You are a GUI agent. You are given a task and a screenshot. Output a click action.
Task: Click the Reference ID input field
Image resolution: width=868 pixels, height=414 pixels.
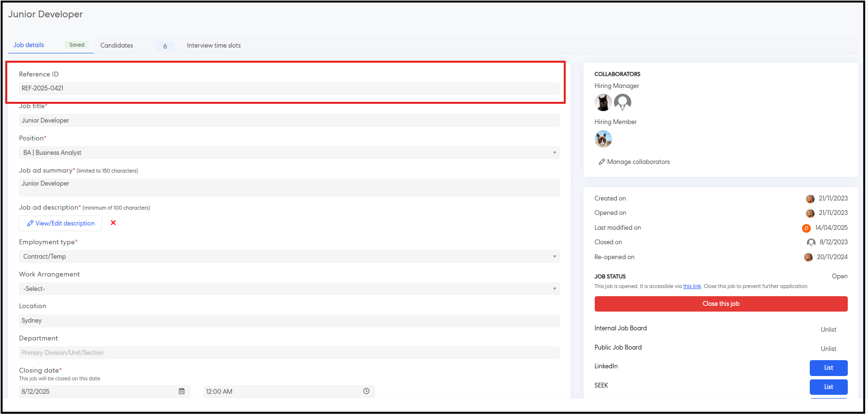289,88
